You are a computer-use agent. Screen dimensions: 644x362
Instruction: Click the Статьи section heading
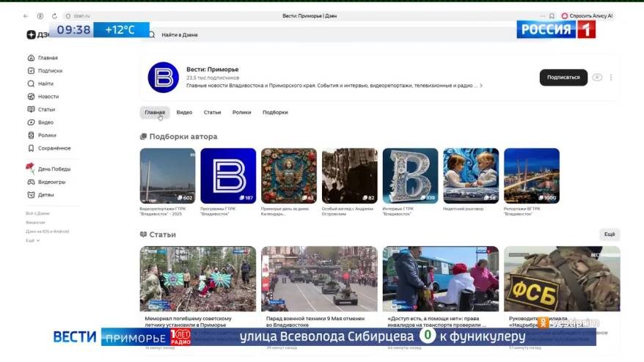pyautogui.click(x=162, y=234)
